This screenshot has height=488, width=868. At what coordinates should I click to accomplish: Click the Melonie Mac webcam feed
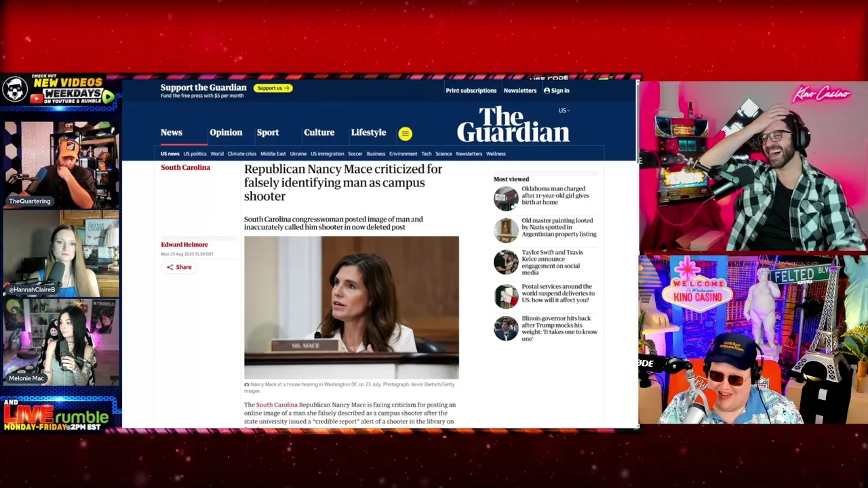(61, 342)
